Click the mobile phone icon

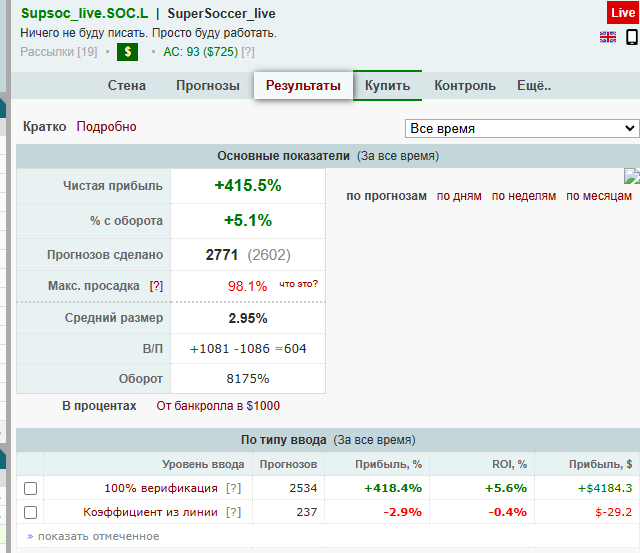pyautogui.click(x=632, y=37)
